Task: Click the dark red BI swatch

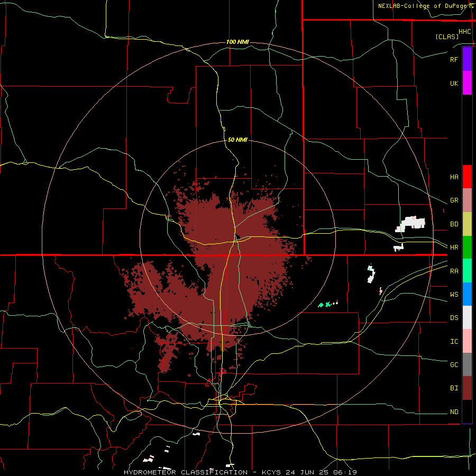Action: pos(467,388)
